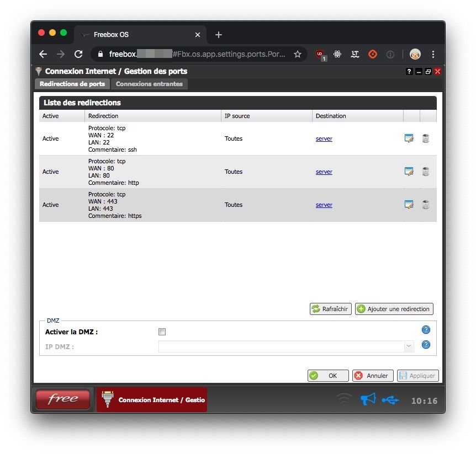Open announcements megaphone icon in taskbar
This screenshot has height=454, width=476.
click(x=368, y=399)
